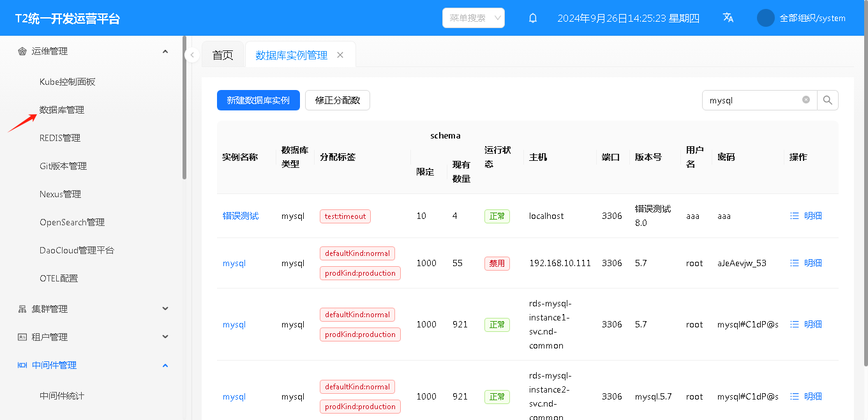Screen dimensions: 868x420
Task: Open Kube控制面板 in the sidebar
Action: coord(67,82)
